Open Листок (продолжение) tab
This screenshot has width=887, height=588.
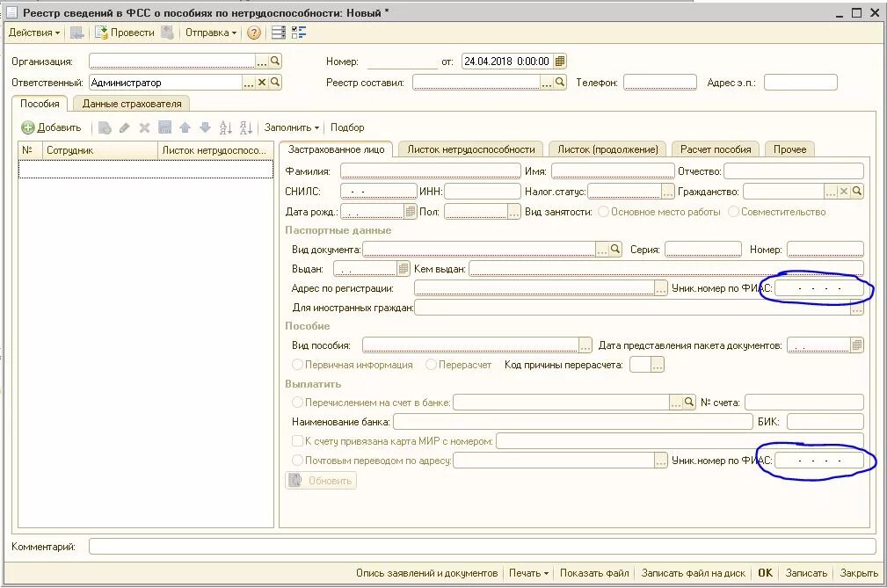point(608,149)
